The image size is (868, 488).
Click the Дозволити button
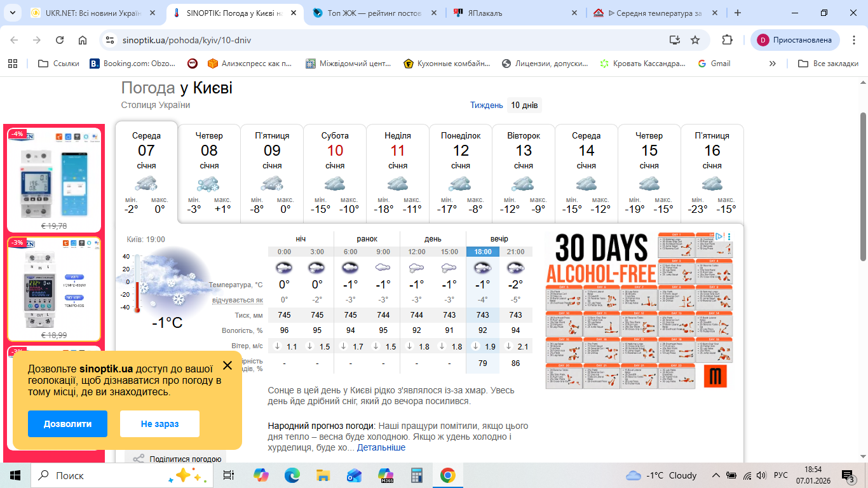(x=67, y=424)
